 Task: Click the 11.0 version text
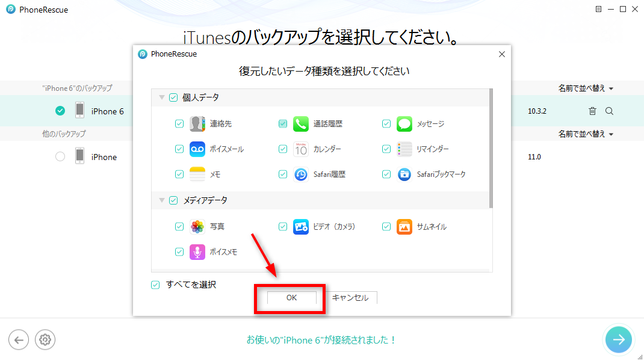[x=534, y=157]
